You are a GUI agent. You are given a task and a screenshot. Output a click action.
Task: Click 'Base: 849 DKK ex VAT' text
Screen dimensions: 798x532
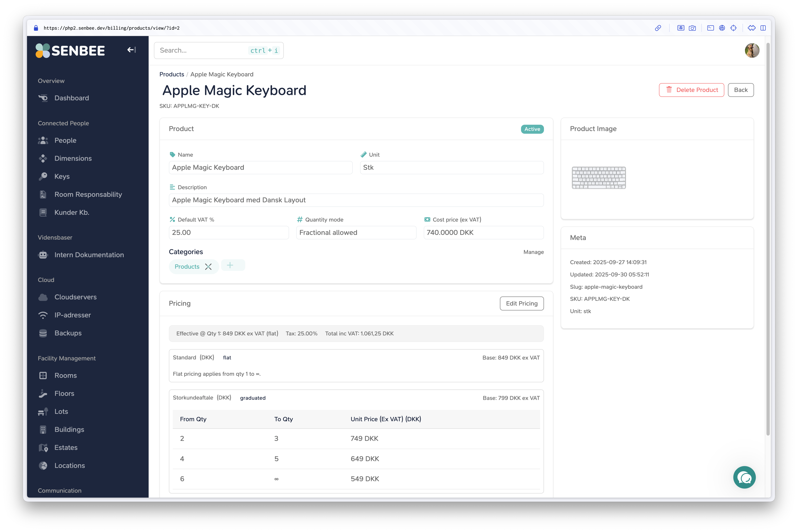coord(511,358)
